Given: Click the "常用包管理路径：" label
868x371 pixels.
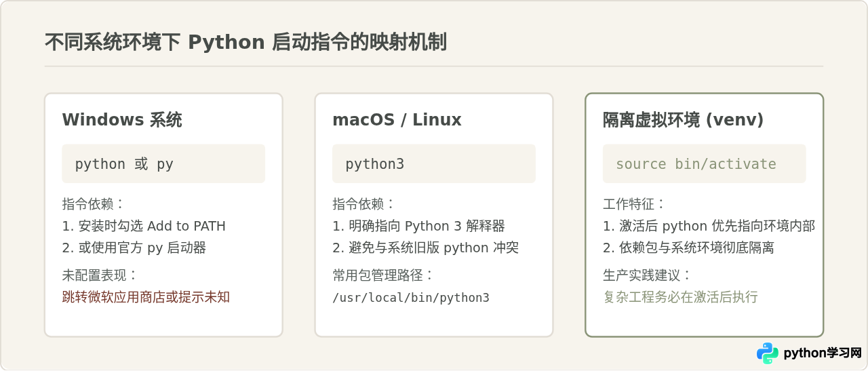Looking at the screenshot, I should click(x=383, y=275).
